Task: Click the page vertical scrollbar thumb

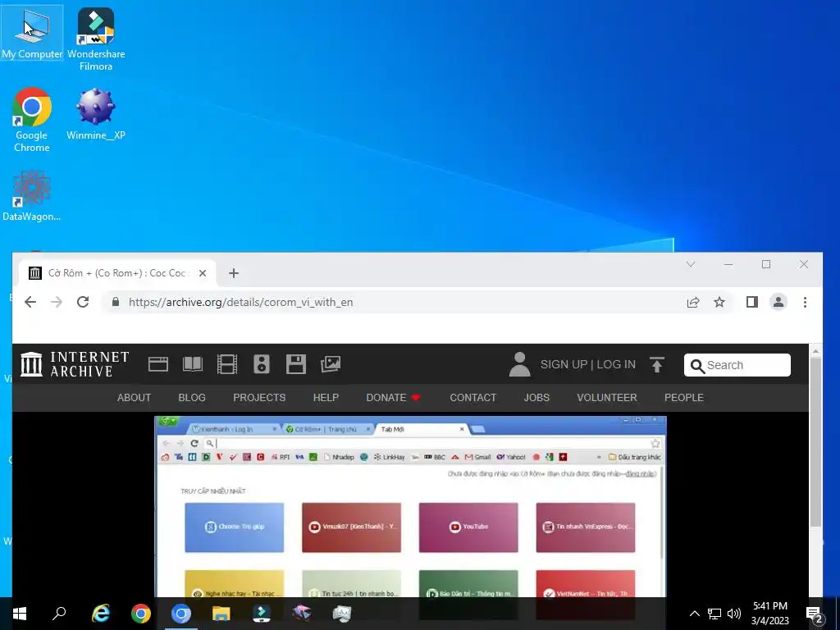Action: pyautogui.click(x=815, y=442)
